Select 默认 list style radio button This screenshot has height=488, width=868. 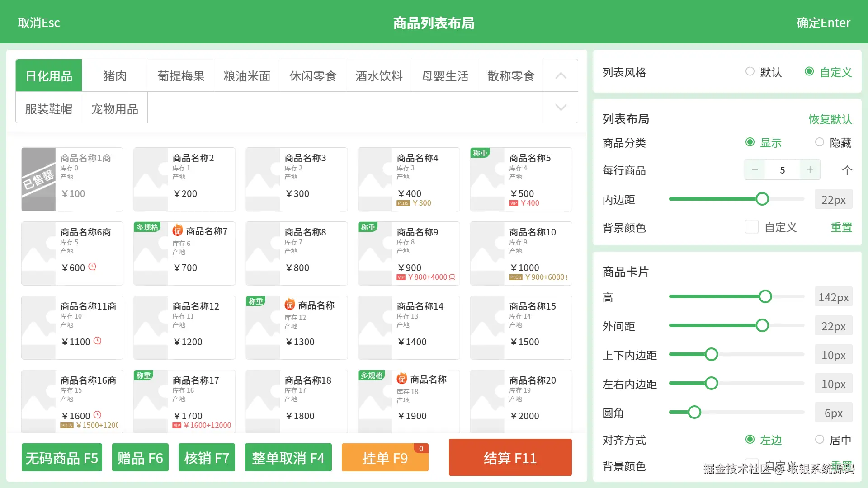click(x=750, y=71)
